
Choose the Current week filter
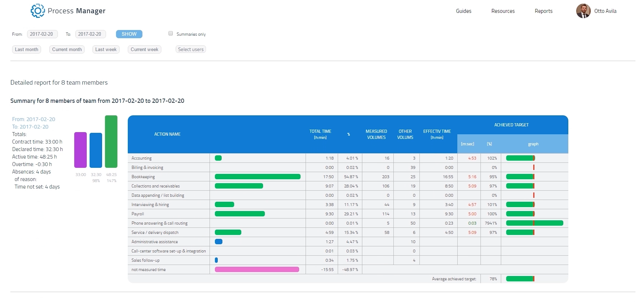144,50
